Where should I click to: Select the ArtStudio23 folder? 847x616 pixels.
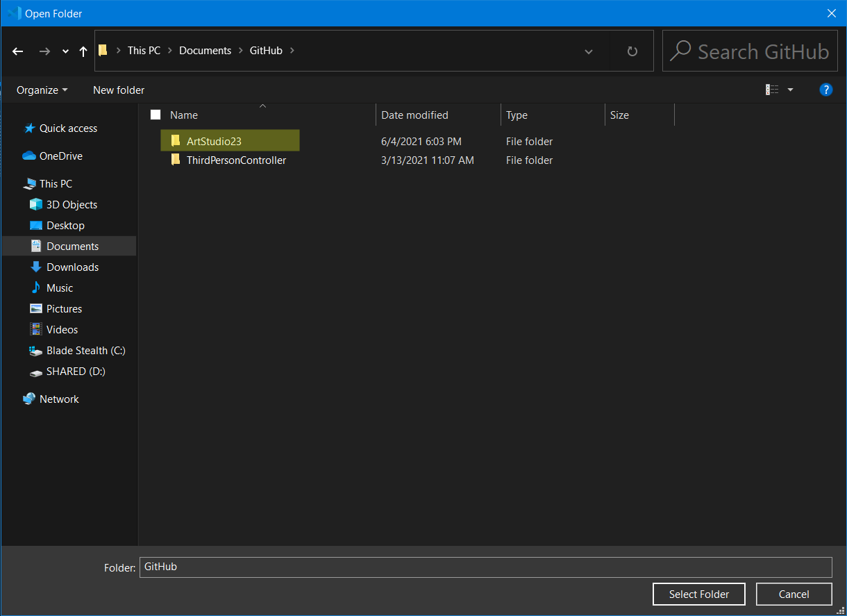230,141
